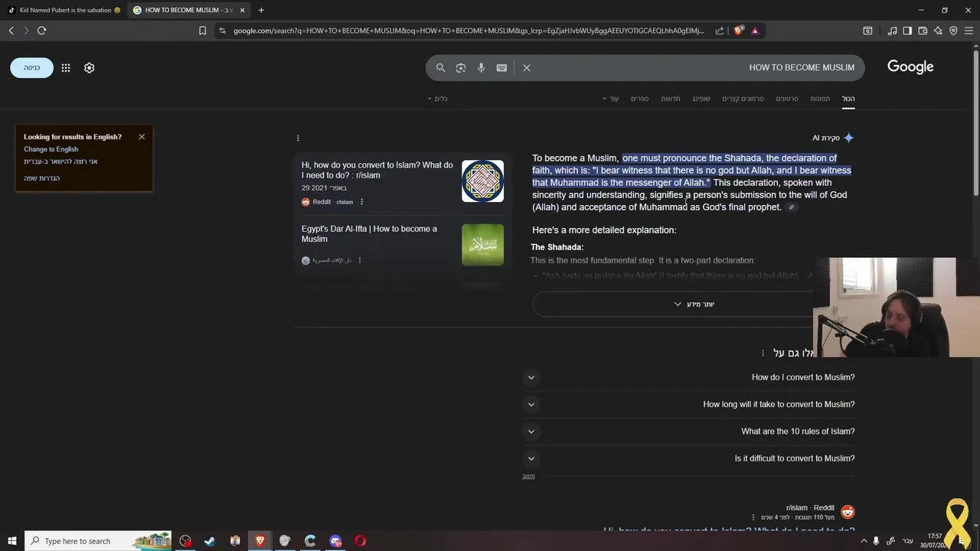Click the Windows taskbar search box

pos(100,541)
